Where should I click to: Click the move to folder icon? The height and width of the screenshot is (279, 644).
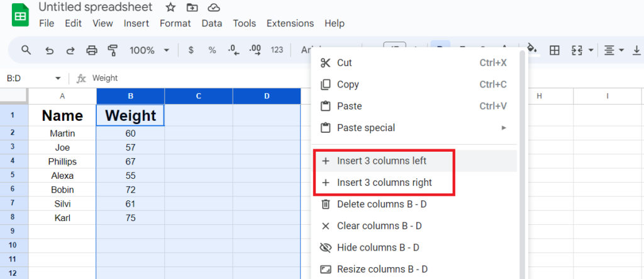pyautogui.click(x=191, y=7)
